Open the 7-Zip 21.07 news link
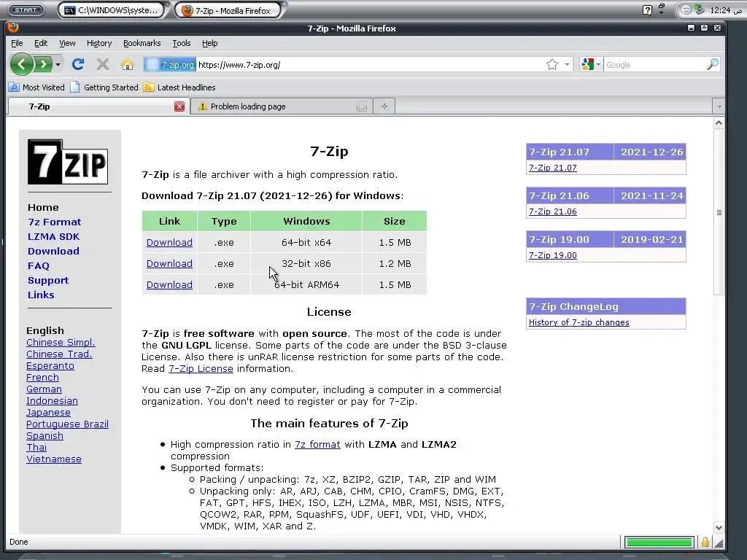The width and height of the screenshot is (747, 560). (x=553, y=168)
